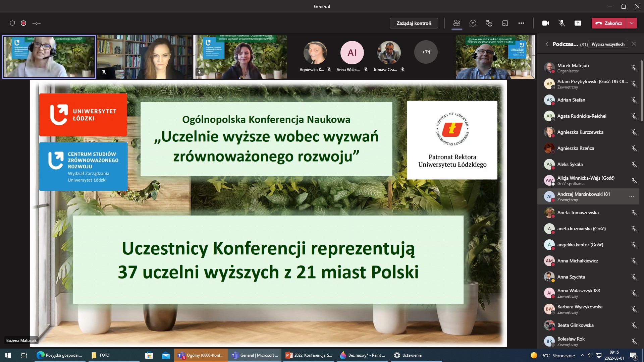The width and height of the screenshot is (644, 362).
Task: Open more options for Andrzej Marcinkowski
Action: [631, 196]
